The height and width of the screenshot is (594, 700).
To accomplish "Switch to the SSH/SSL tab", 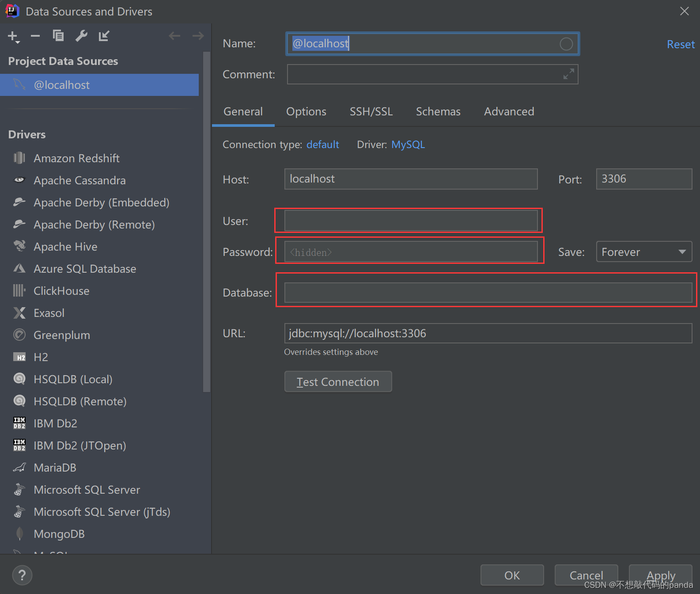I will (x=371, y=111).
